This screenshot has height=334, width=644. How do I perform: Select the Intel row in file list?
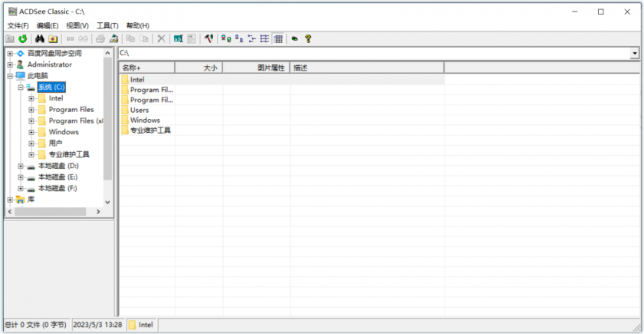click(282, 80)
